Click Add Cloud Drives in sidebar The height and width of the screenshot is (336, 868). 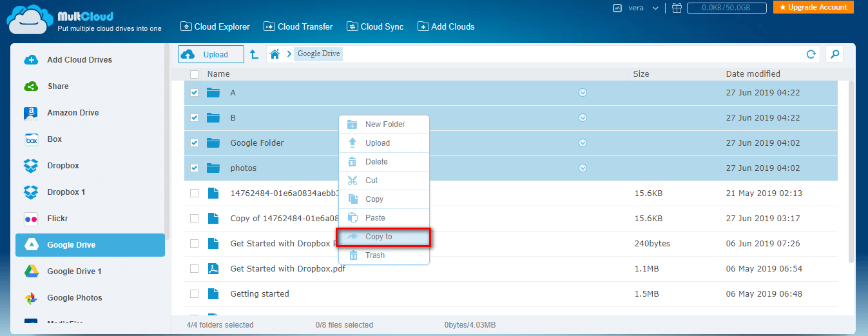[x=90, y=60]
